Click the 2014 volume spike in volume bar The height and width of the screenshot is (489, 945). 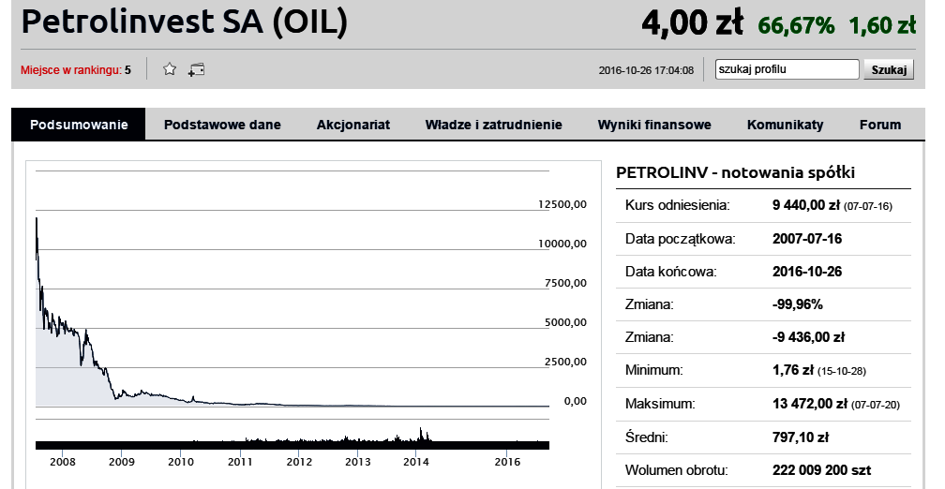pyautogui.click(x=422, y=433)
